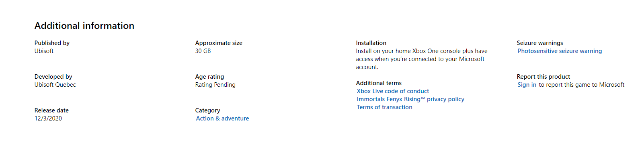Screen dimensions: 644x151
Task: Select the Ubisoft publisher text
Action: click(44, 51)
